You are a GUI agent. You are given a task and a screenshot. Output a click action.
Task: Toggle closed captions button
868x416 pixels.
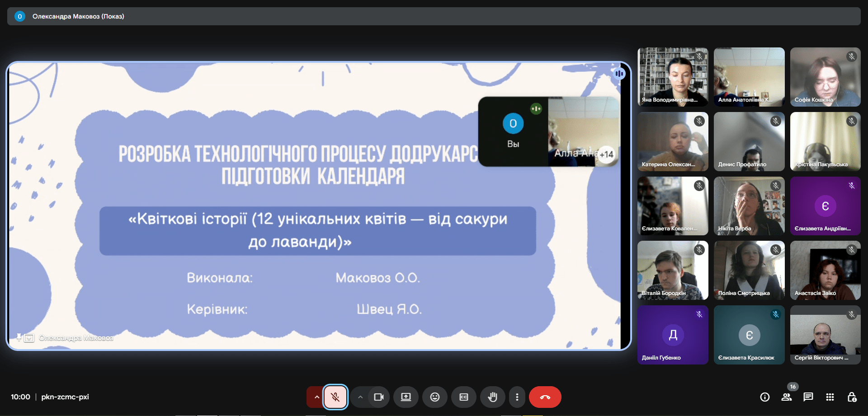tap(464, 397)
